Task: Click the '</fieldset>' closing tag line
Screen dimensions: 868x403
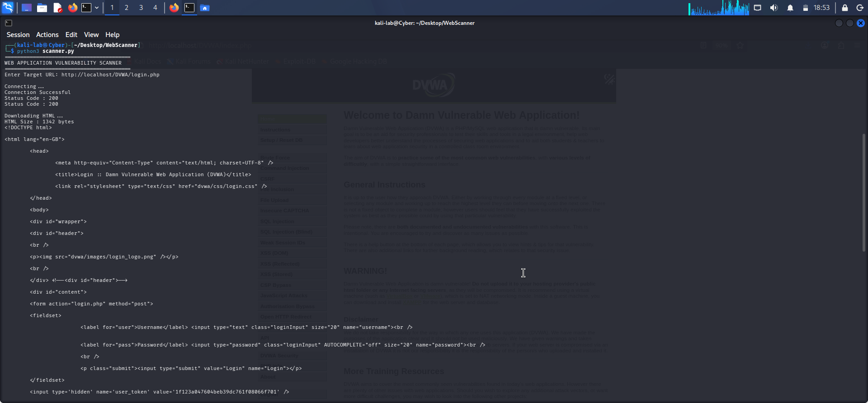Action: coord(47,380)
